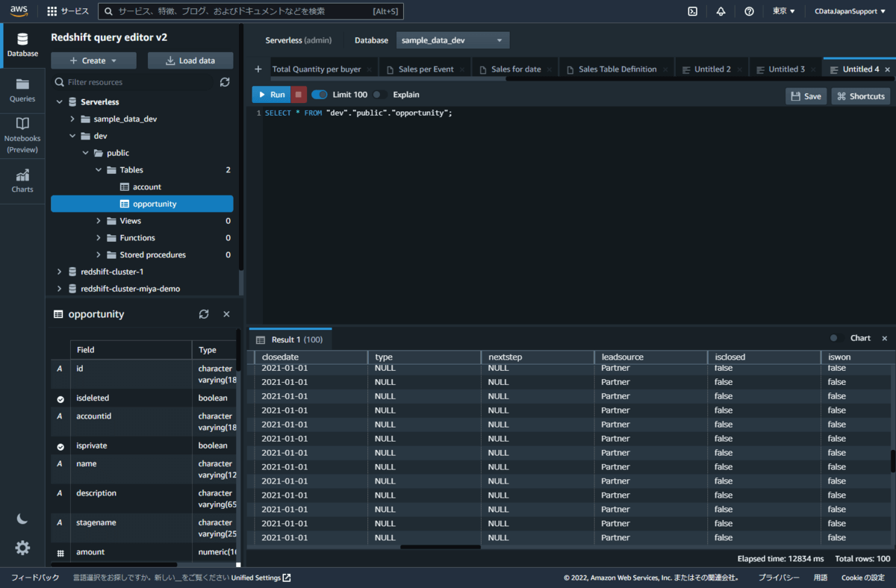
Task: Open the Queries sidebar icon
Action: [x=22, y=89]
